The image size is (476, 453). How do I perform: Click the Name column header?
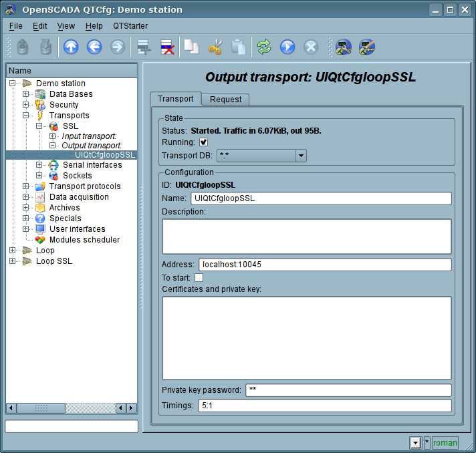click(72, 71)
